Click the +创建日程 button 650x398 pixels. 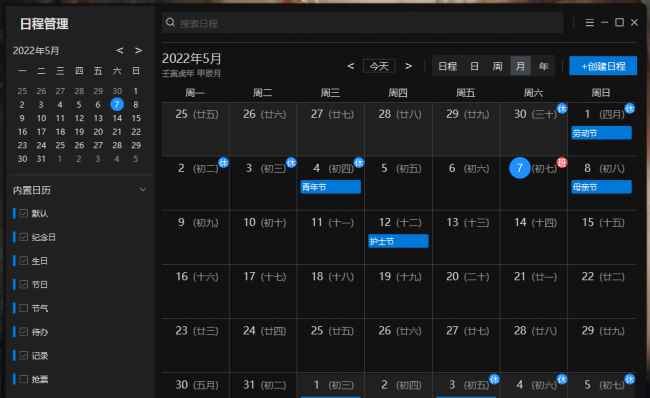pos(603,66)
